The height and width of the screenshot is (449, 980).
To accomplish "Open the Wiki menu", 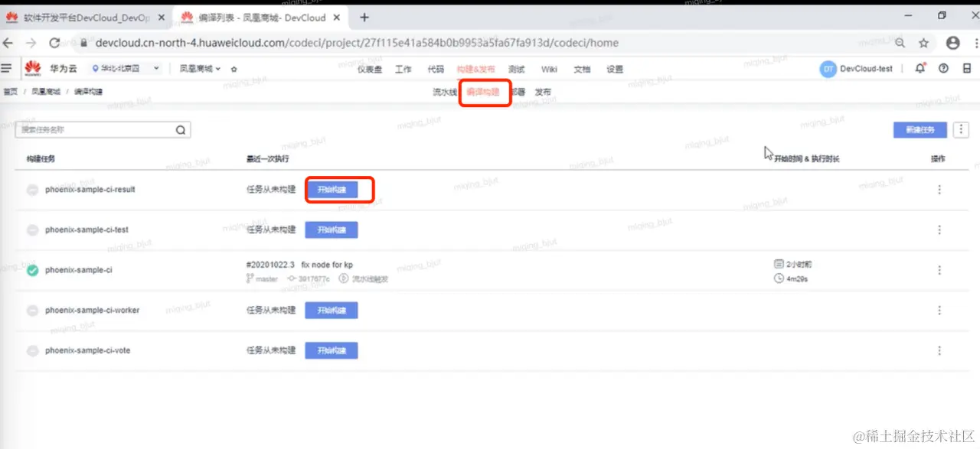I will (x=549, y=69).
